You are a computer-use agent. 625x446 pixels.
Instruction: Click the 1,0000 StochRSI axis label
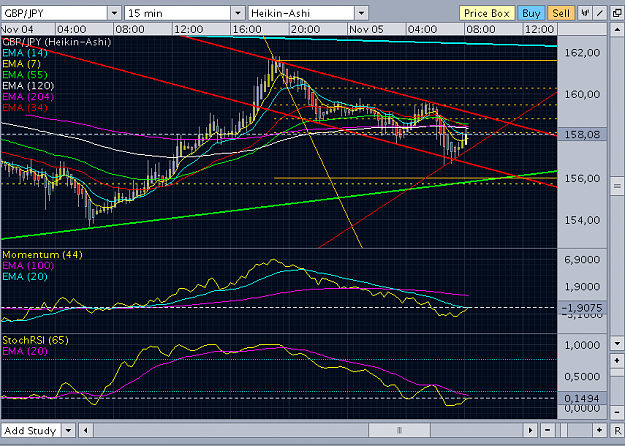(582, 345)
